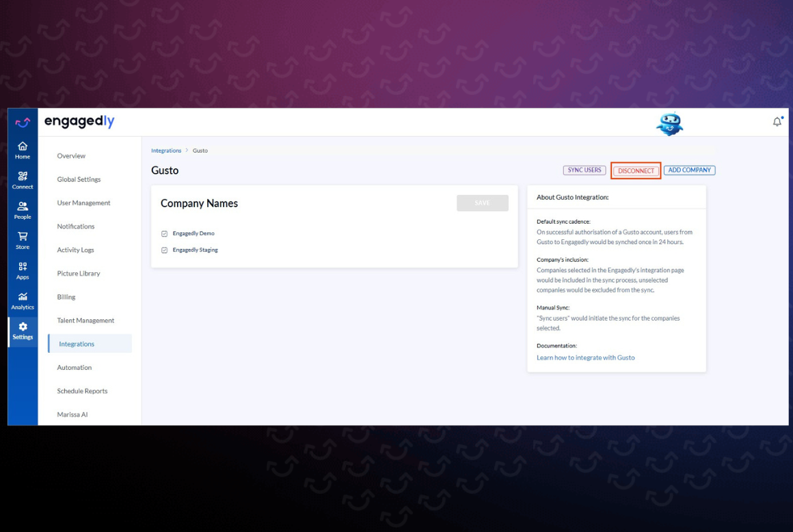Click the Engagedly Demo company name
This screenshot has height=532, width=793.
click(193, 234)
